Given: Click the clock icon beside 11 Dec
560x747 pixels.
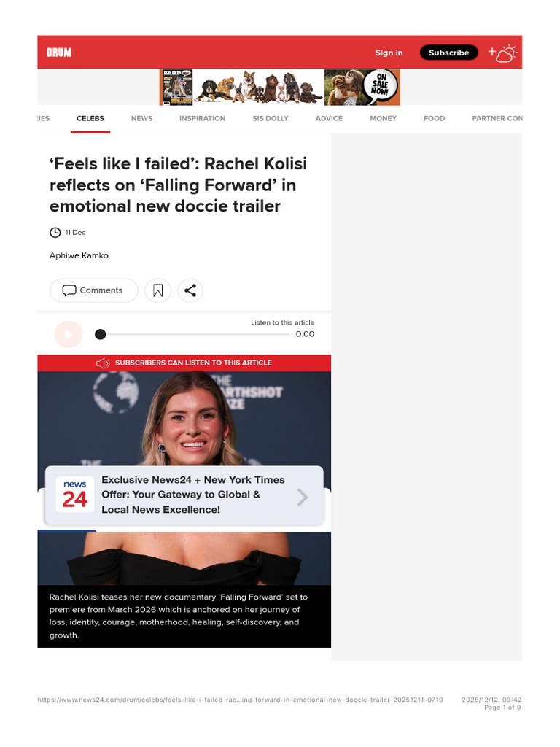Looking at the screenshot, I should 55,233.
